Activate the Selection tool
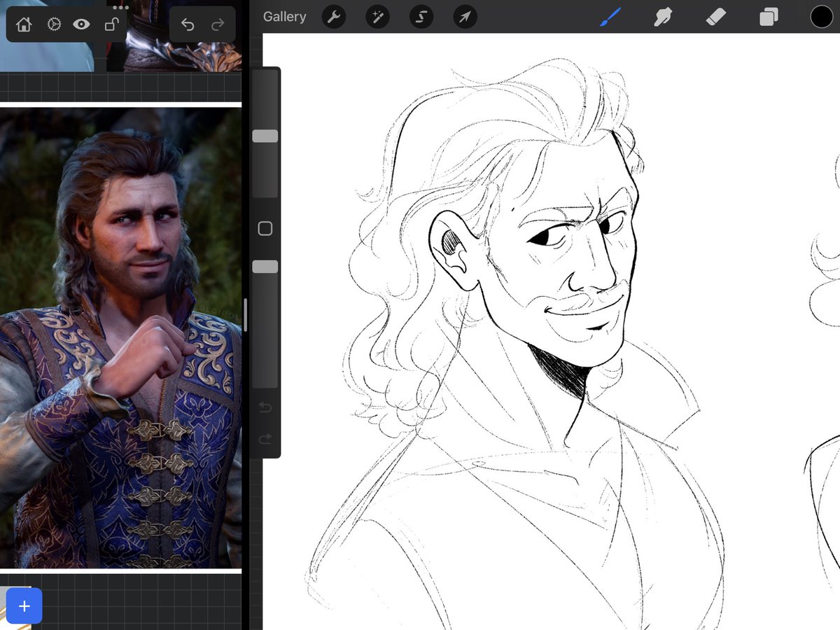Image resolution: width=840 pixels, height=630 pixels. pyautogui.click(x=421, y=16)
